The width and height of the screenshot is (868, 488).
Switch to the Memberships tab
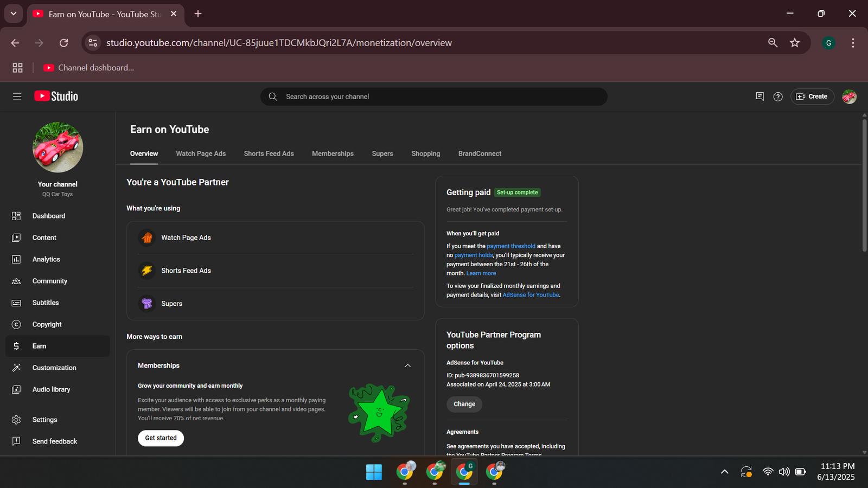[333, 154]
